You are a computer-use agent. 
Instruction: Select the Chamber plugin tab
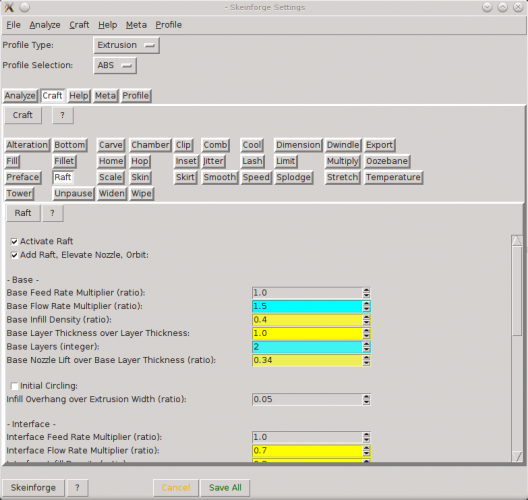tap(150, 145)
